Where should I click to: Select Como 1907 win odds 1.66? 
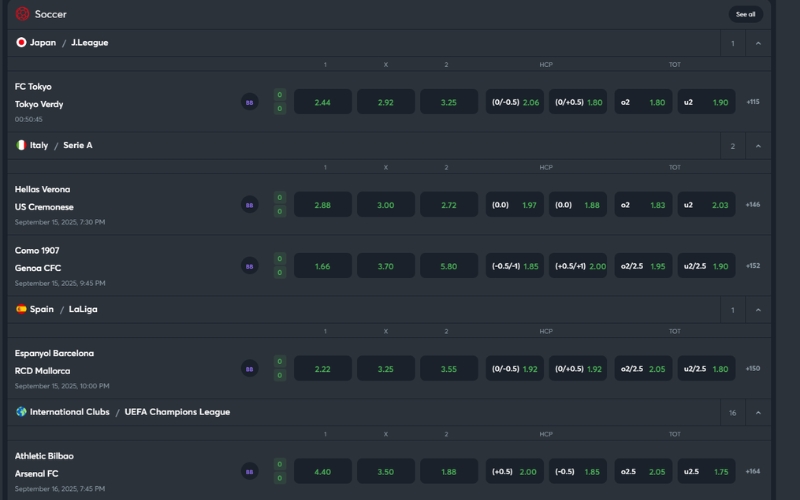click(x=322, y=266)
